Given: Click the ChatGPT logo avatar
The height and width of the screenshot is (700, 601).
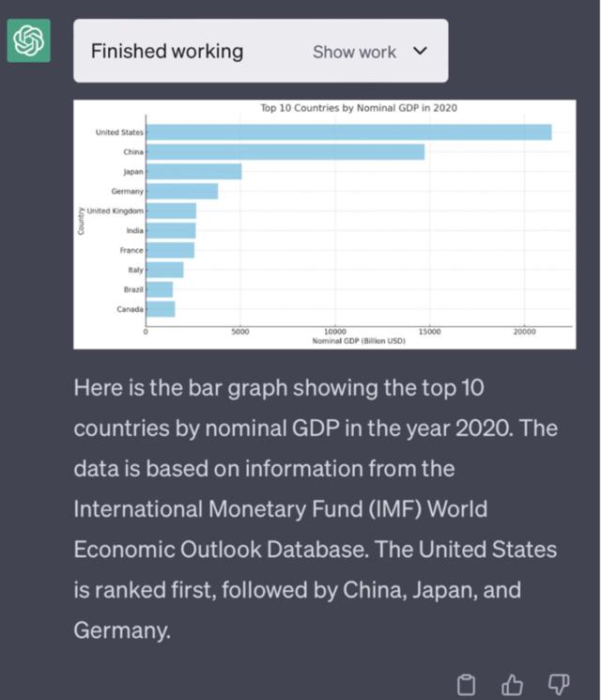Looking at the screenshot, I should coord(29,41).
